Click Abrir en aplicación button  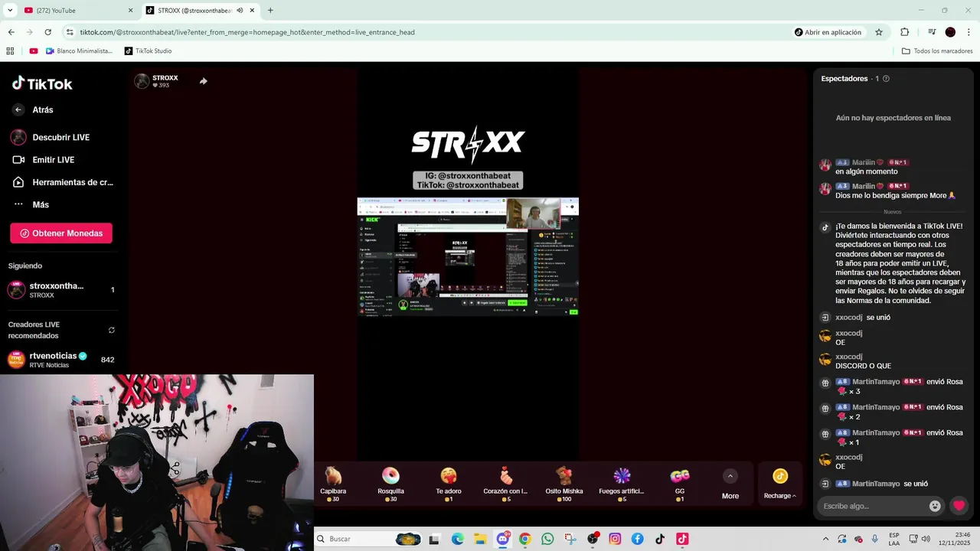pyautogui.click(x=828, y=32)
